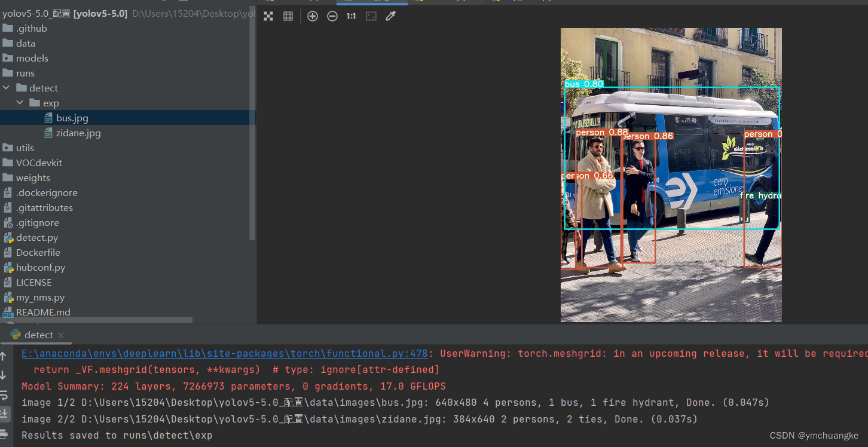Click the project root yolov5-5.0_配置 row
The height and width of the screenshot is (447, 868).
[x=128, y=13]
